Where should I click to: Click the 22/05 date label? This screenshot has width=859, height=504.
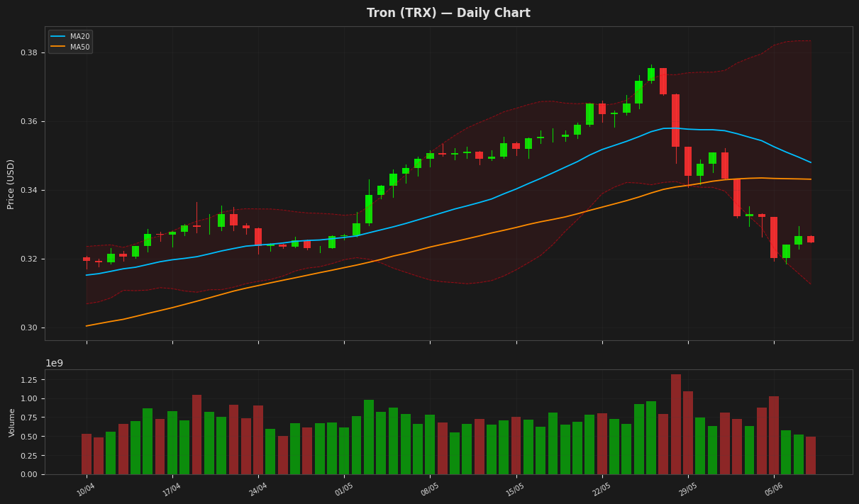pyautogui.click(x=602, y=490)
